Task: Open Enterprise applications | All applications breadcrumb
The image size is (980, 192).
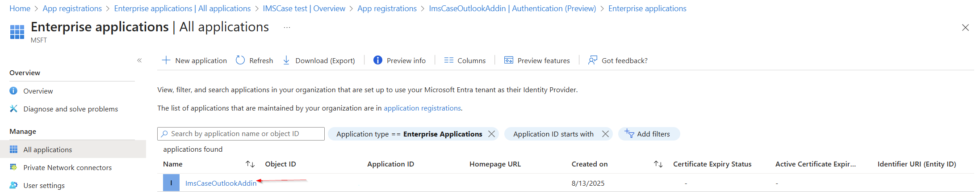Action: click(182, 9)
